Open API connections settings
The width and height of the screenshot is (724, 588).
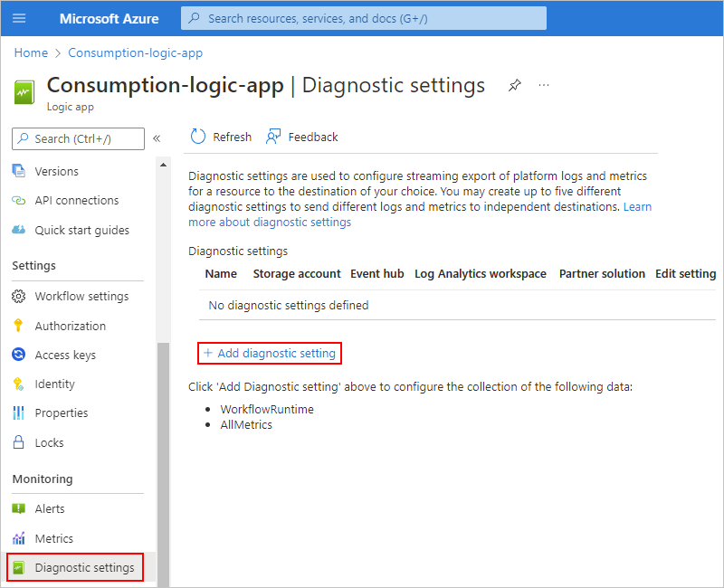pos(71,200)
